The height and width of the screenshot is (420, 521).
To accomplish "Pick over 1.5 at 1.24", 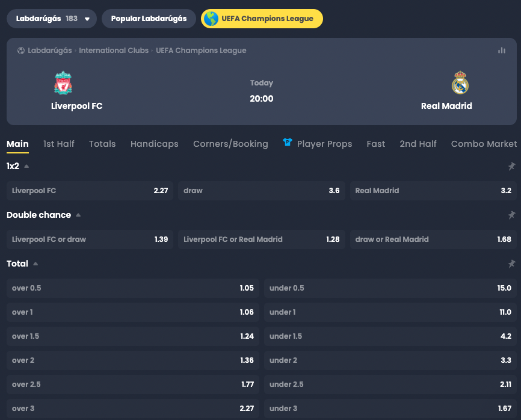I will click(x=133, y=336).
